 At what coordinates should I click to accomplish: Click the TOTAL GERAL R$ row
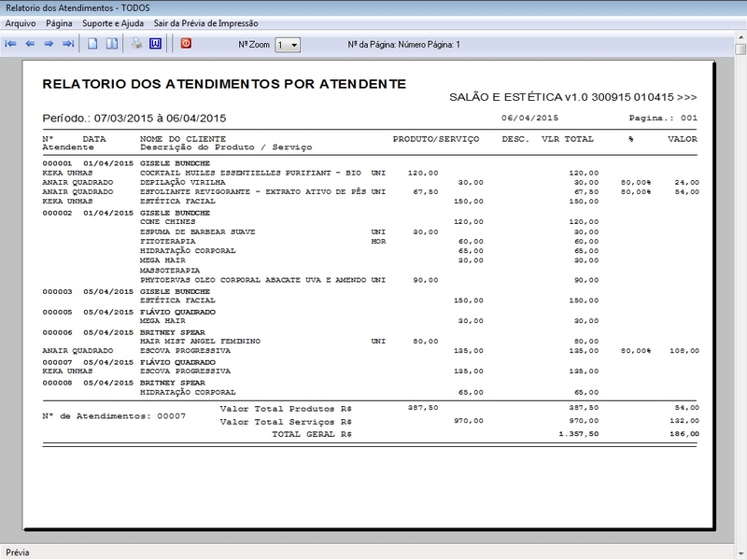(x=311, y=434)
